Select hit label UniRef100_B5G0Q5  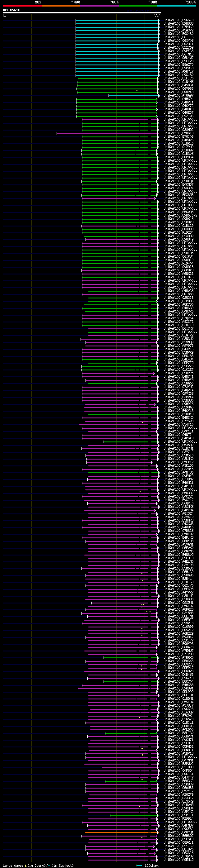178,212
